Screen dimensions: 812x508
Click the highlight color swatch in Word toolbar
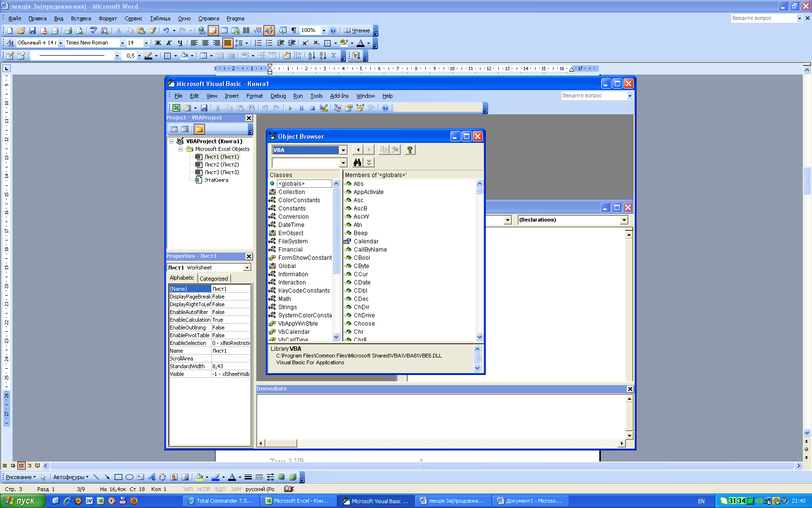tap(344, 43)
